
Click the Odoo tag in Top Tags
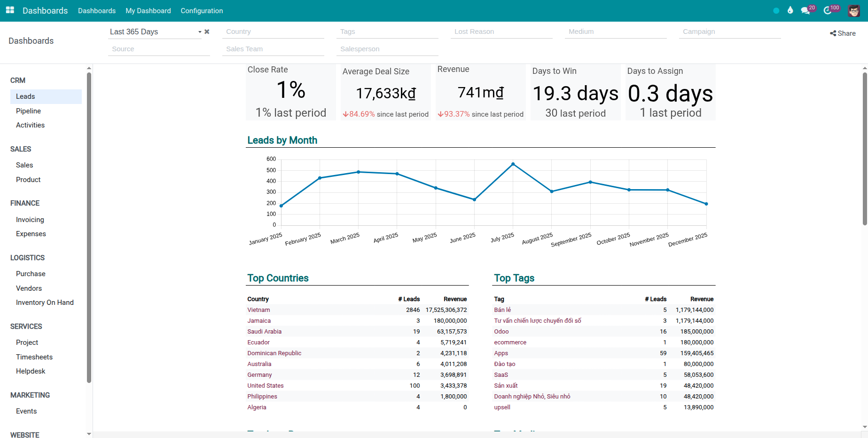501,331
